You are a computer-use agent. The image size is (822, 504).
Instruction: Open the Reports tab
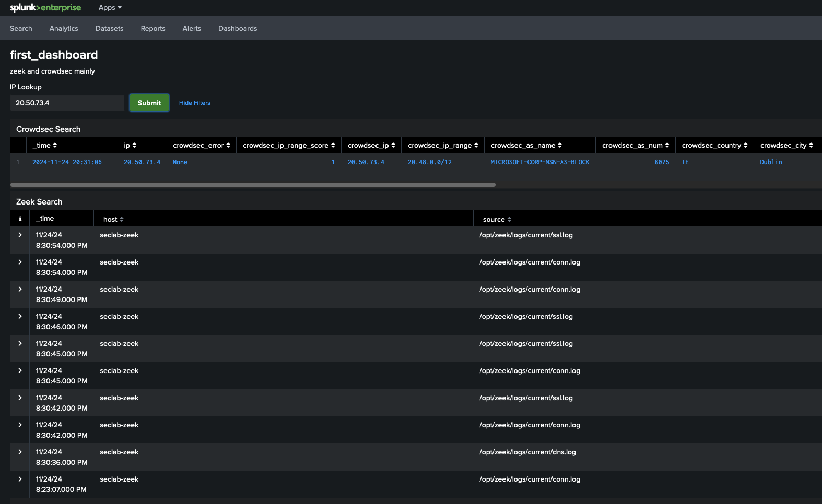(153, 28)
